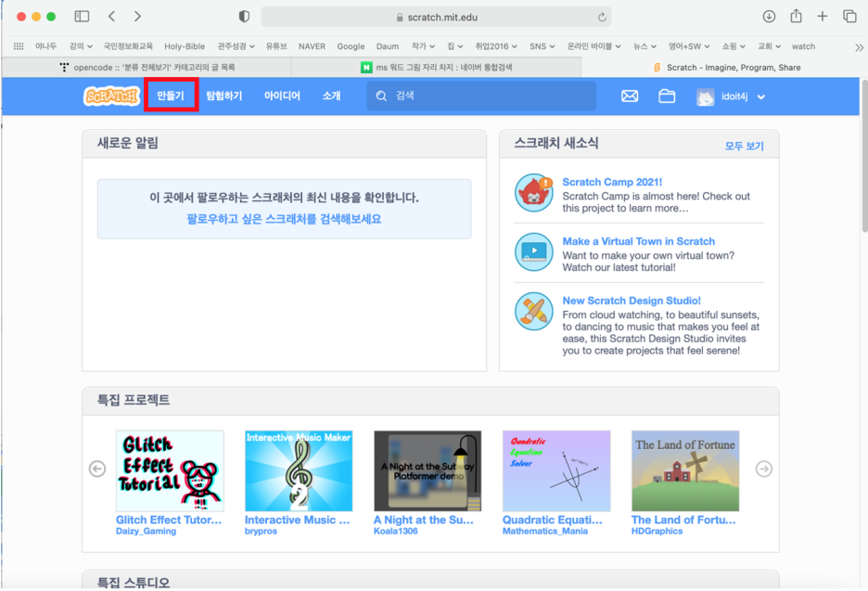Open the NAVER bookmark
Screen dimensions: 868x591
(x=312, y=46)
